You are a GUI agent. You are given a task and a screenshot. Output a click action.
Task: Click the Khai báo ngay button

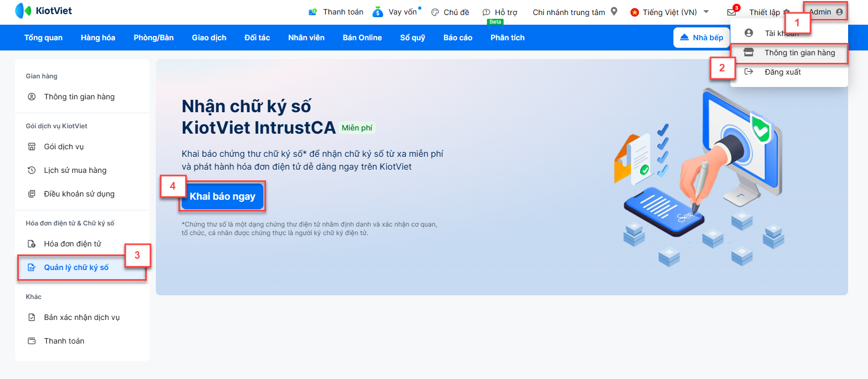click(223, 196)
